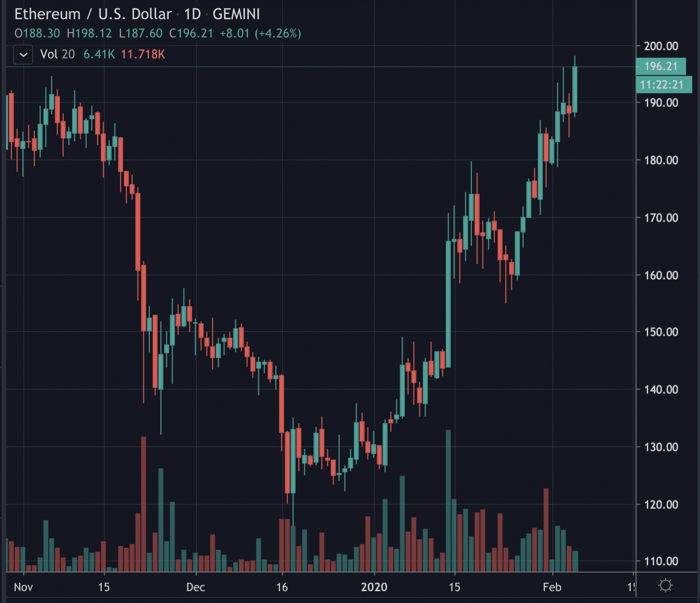
Task: Click the C196.21 close value
Action: (191, 34)
